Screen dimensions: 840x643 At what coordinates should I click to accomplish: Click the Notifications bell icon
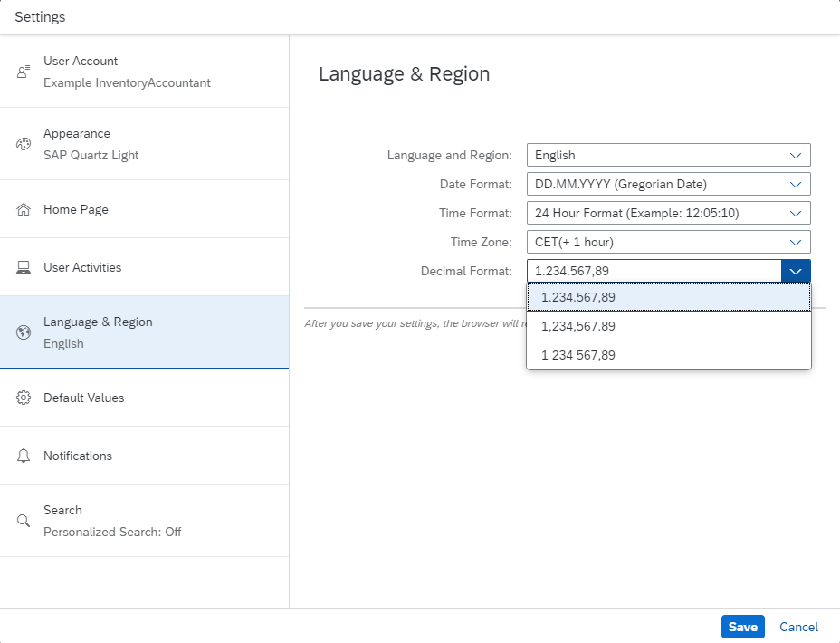click(23, 456)
